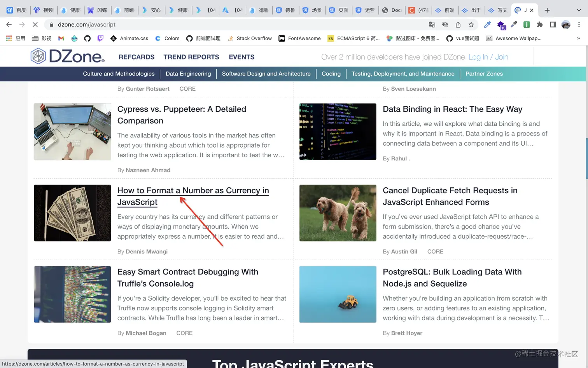Open the Chrome three-dot menu
The width and height of the screenshot is (588, 368).
(x=579, y=25)
